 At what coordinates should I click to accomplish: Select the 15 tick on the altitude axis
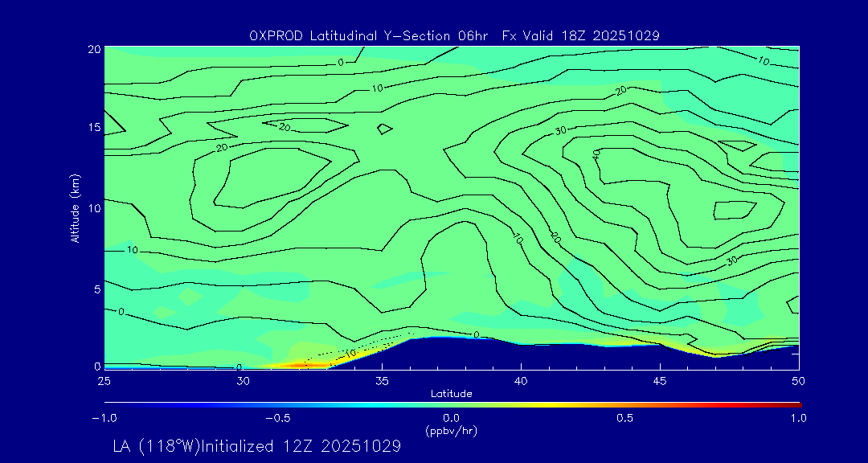tap(93, 128)
